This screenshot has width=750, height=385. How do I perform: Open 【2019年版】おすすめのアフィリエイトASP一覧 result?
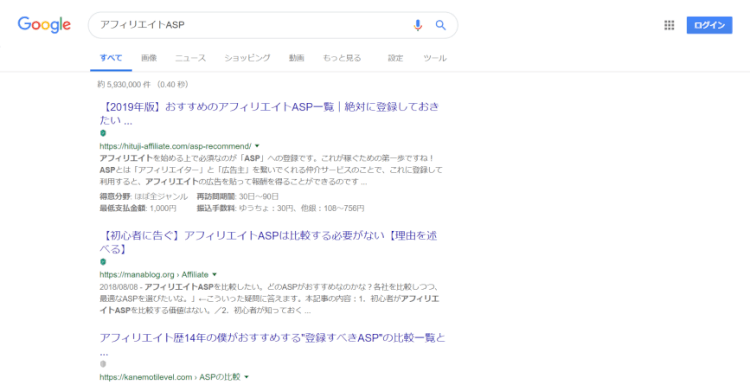pyautogui.click(x=269, y=113)
